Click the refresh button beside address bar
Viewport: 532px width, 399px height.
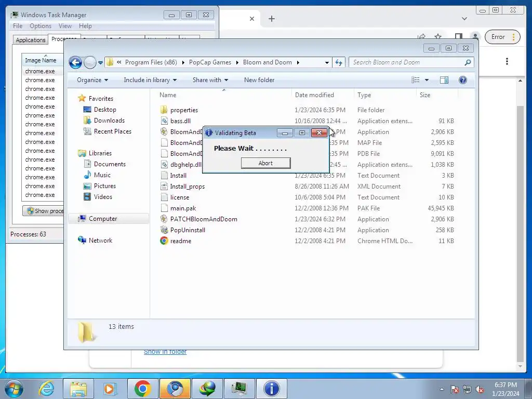click(x=339, y=62)
